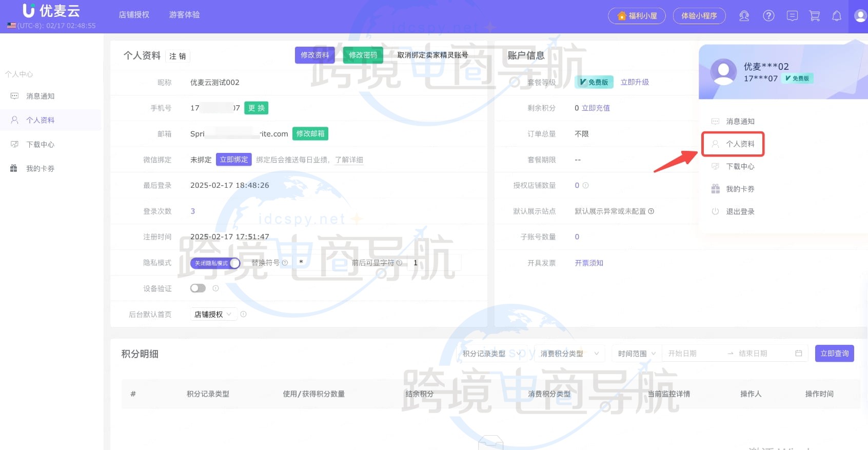The width and height of the screenshot is (868, 450).
Task: Click the 注销 button
Action: tap(177, 56)
